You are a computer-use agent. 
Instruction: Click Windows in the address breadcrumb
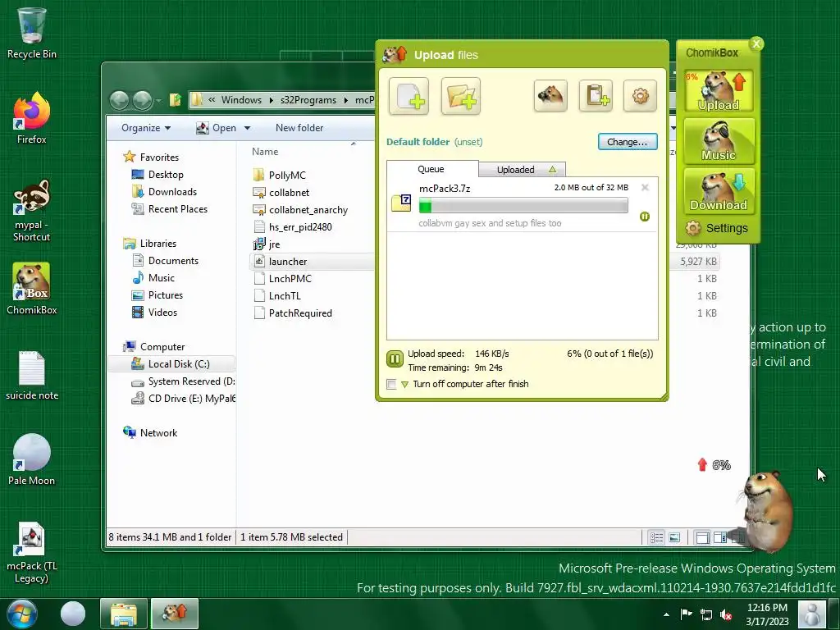(x=242, y=100)
